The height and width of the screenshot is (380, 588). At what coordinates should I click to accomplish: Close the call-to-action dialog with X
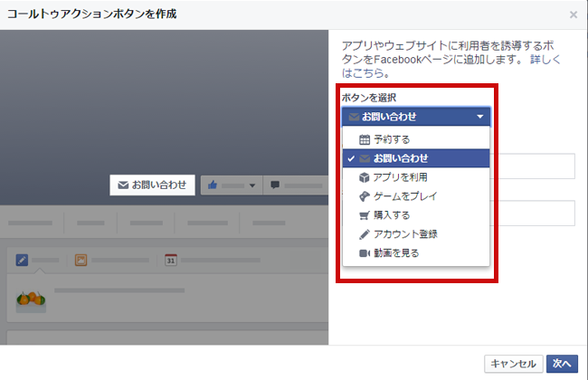pos(574,14)
